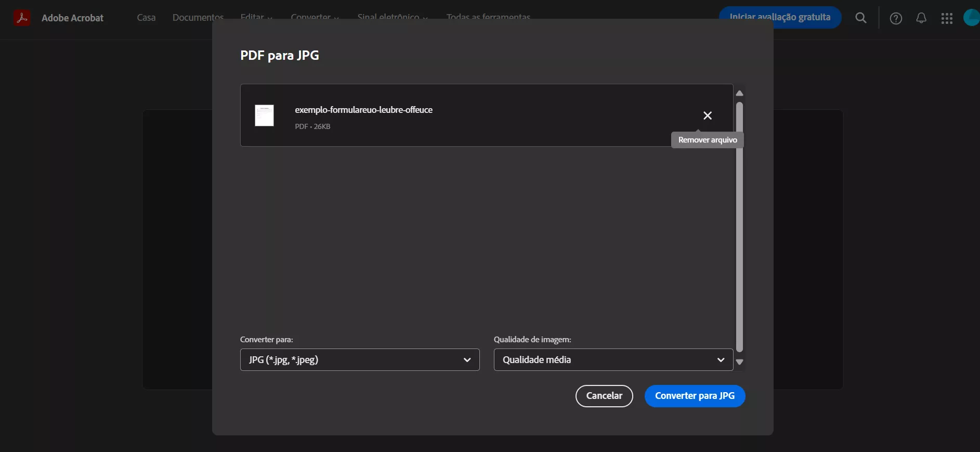Click the Converter para JPG button
This screenshot has width=980, height=452.
click(695, 396)
